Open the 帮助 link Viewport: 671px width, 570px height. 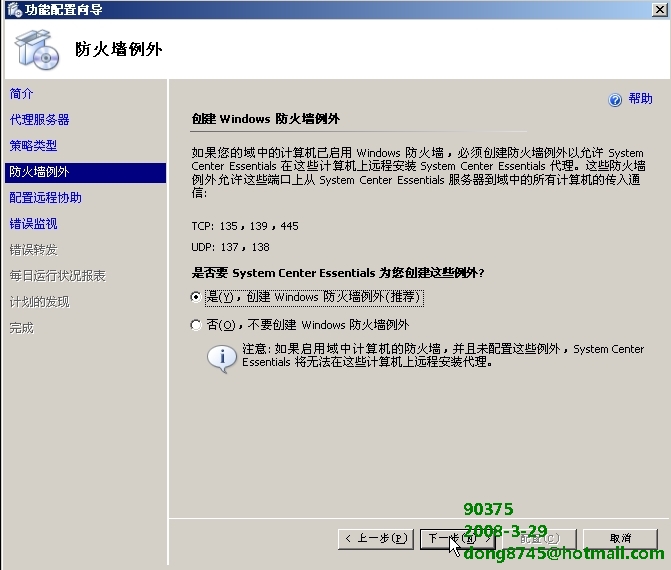[x=640, y=99]
